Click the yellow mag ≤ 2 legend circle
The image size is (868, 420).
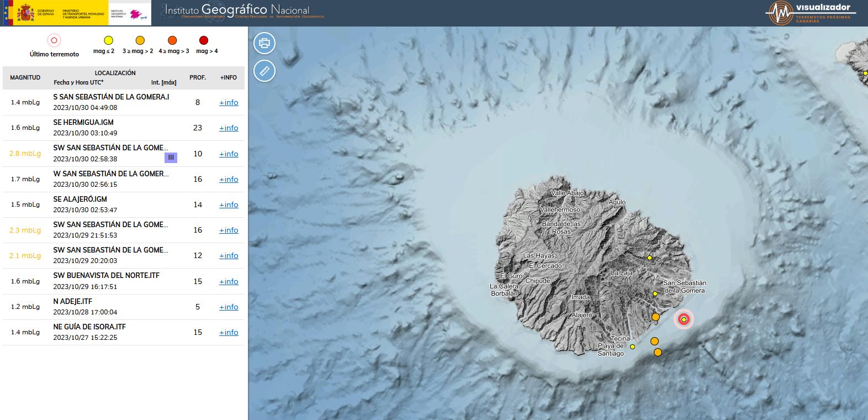click(109, 40)
